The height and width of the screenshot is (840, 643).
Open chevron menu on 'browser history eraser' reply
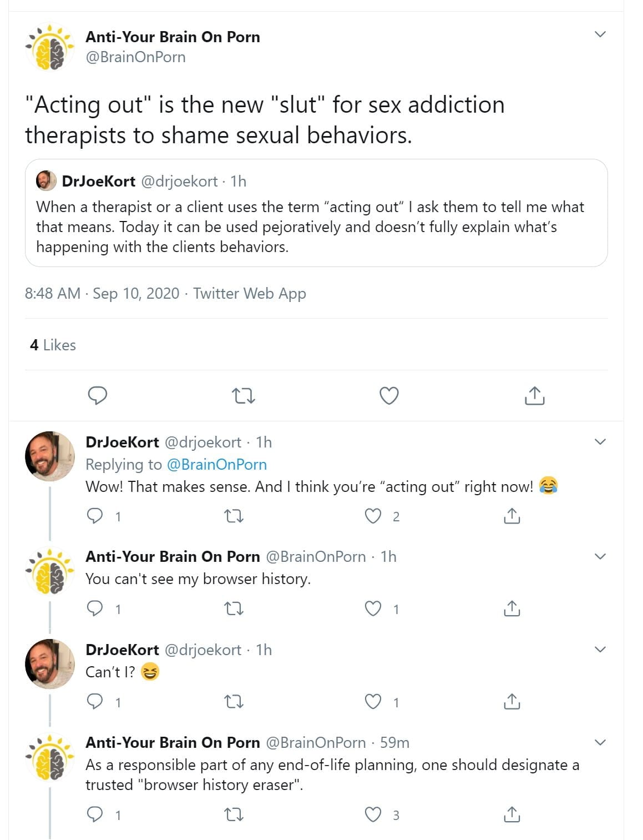pos(600,742)
